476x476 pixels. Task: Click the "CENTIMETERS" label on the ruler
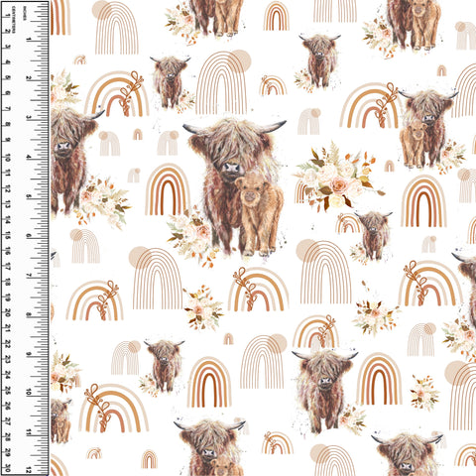point(14,20)
